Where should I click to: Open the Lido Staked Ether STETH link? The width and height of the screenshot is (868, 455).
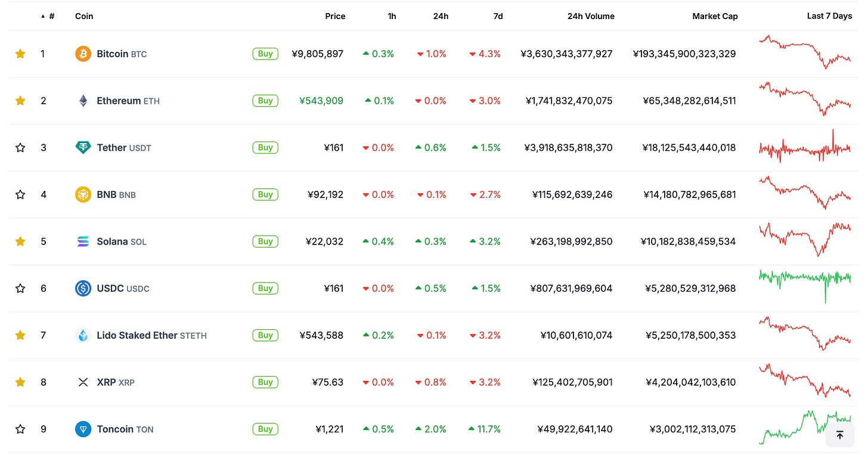coord(151,335)
